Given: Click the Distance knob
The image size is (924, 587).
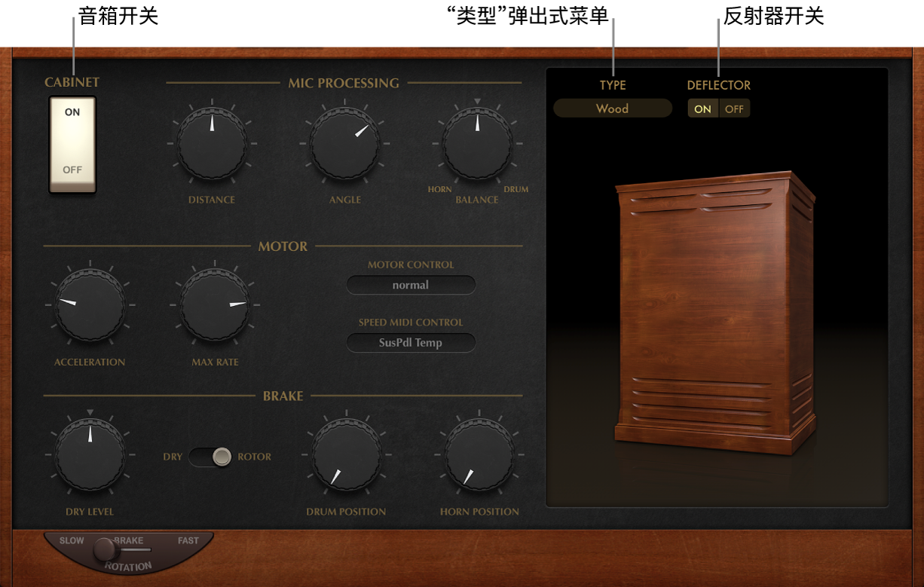Looking at the screenshot, I should coord(212,143).
